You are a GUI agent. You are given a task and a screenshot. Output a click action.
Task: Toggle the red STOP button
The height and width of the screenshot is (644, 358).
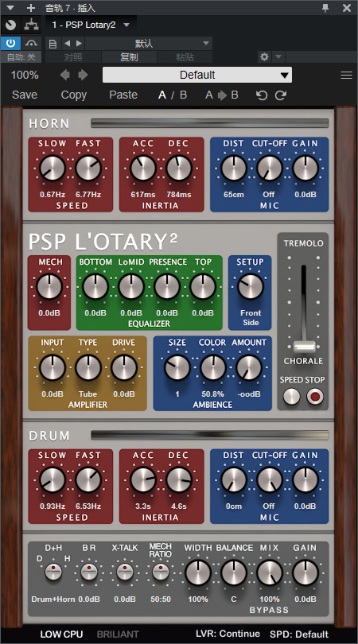315,397
